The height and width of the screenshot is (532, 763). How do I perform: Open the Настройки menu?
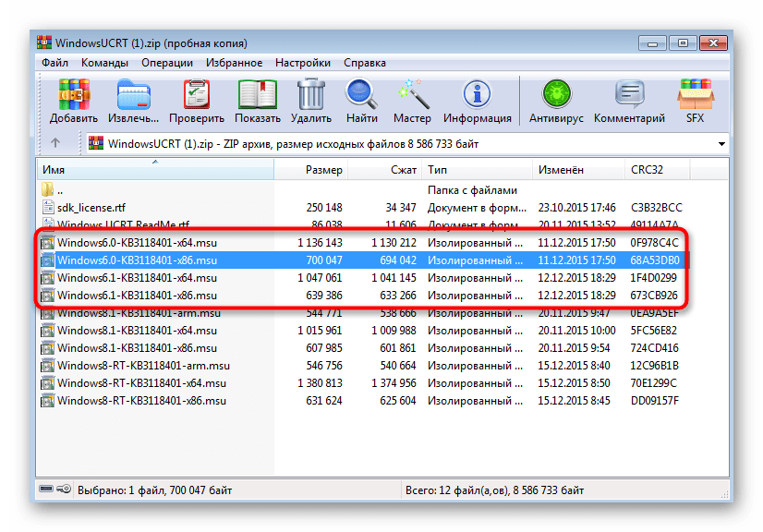coord(303,63)
